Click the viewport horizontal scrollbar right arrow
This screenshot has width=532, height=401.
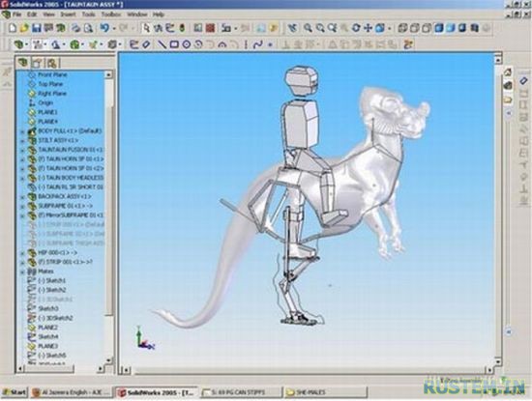489,370
